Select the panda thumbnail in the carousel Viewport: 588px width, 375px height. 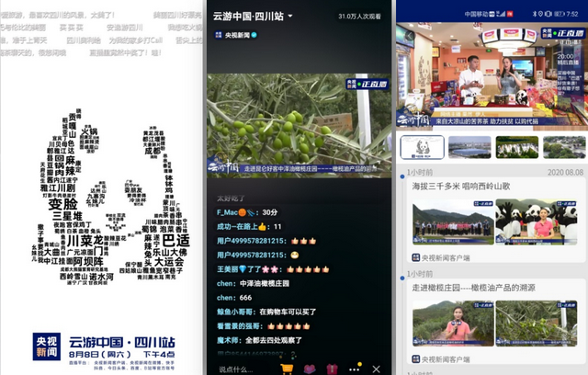click(x=422, y=147)
